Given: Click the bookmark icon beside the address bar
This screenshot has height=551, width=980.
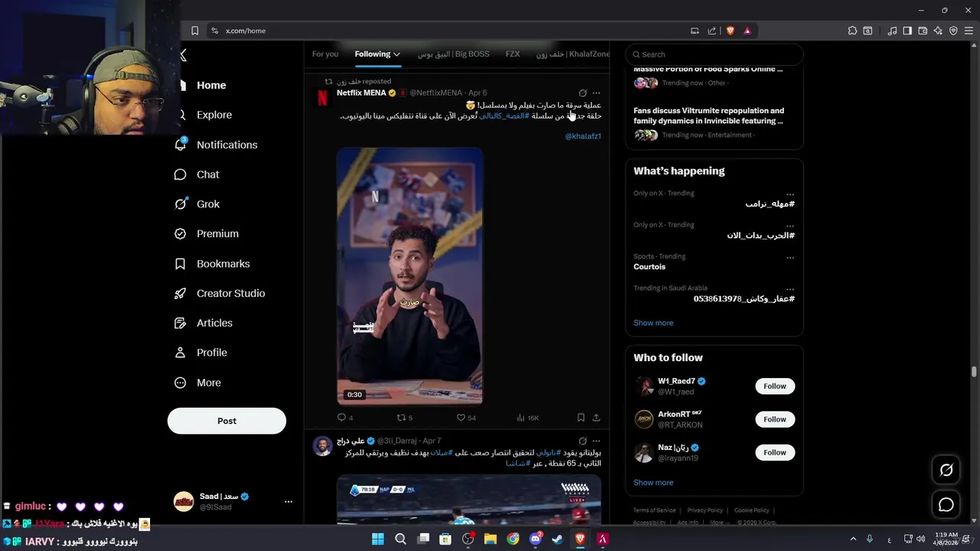Looking at the screenshot, I should click(x=194, y=31).
